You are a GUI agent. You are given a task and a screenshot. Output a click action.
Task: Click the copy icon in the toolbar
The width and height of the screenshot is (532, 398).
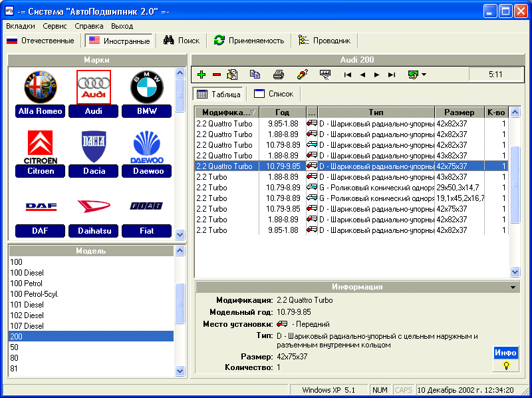tap(255, 75)
